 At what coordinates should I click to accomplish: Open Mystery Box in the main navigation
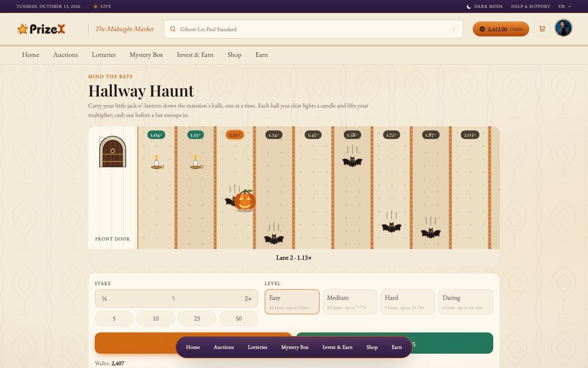pyautogui.click(x=146, y=55)
